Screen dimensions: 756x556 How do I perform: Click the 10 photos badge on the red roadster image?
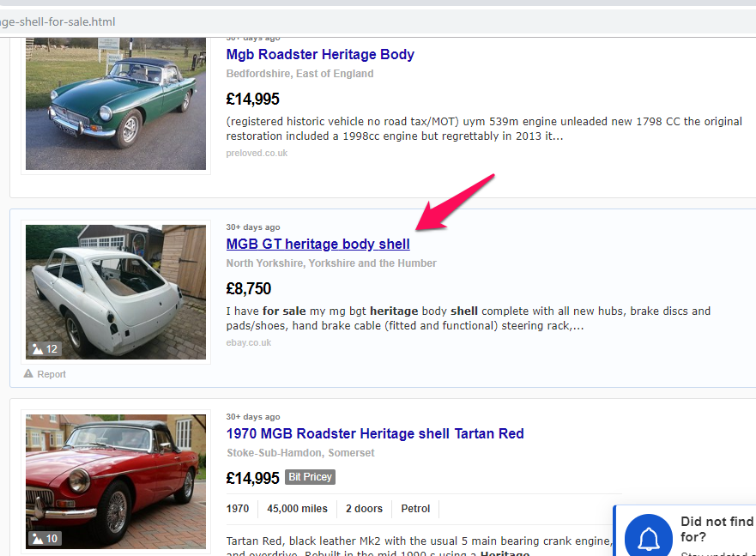tap(45, 538)
